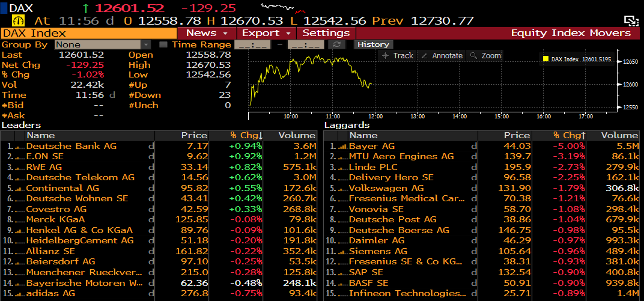Viewport: 644px width, 301px height.
Task: Click the mini bar icon beside MTU Aero Engines
Action: click(x=342, y=157)
